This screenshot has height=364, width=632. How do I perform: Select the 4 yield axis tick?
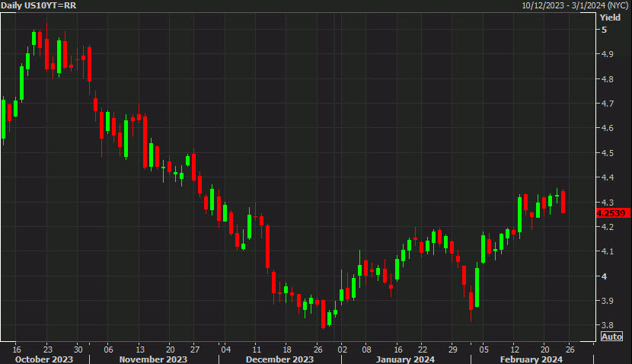pos(604,276)
